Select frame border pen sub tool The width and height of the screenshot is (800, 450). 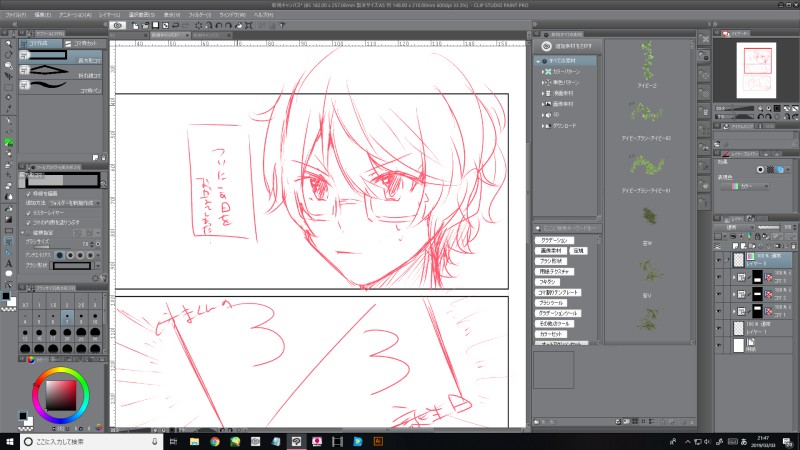pyautogui.click(x=61, y=87)
